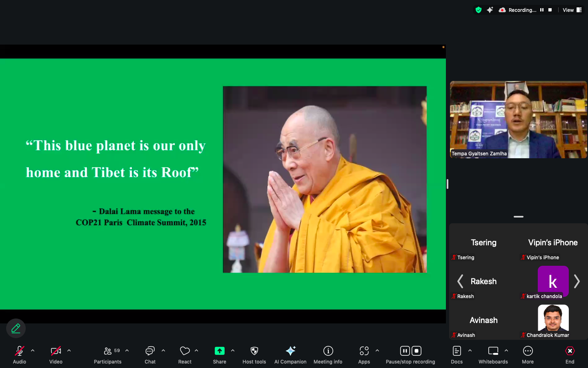Pause the recording in bottom toolbar
Screen dimensions: 588x368
[405, 351]
